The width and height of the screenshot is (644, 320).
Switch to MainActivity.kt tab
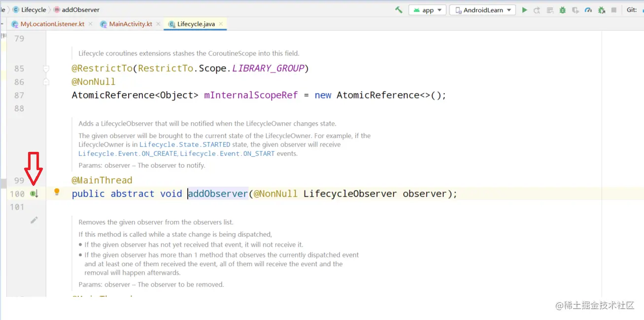pyautogui.click(x=131, y=24)
